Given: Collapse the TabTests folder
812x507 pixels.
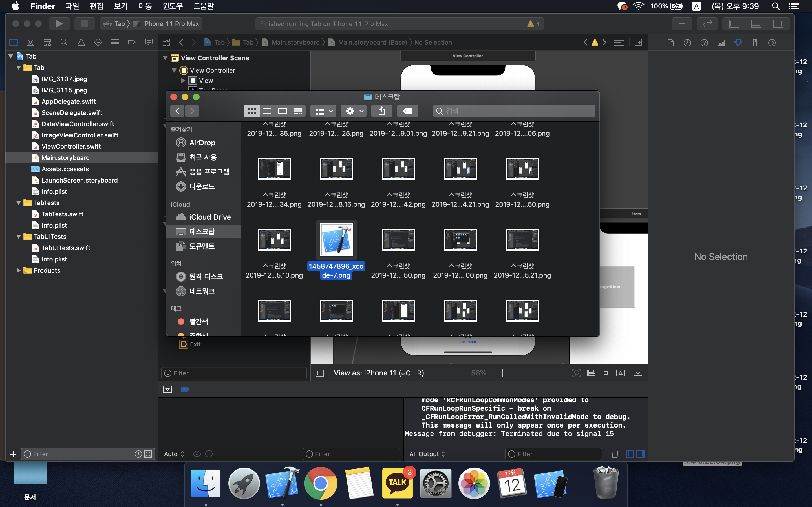Looking at the screenshot, I should 19,203.
